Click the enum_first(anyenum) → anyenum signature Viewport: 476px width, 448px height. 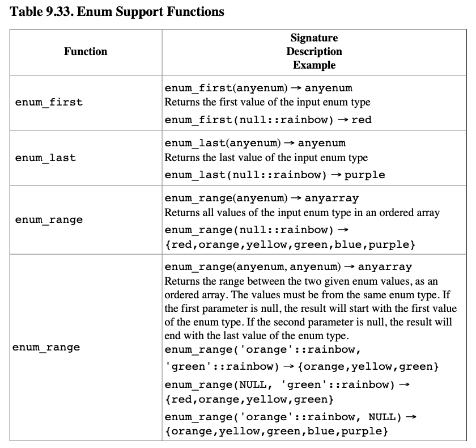(x=258, y=88)
